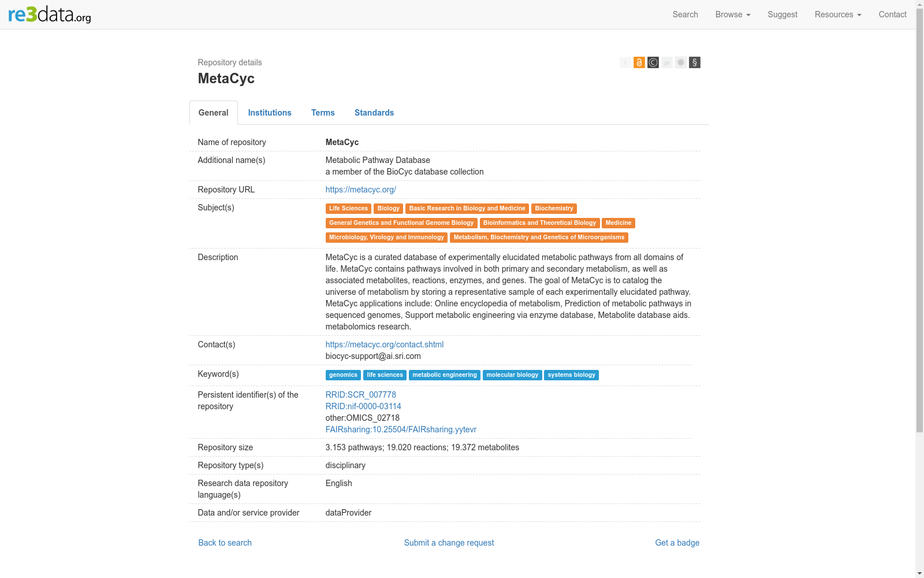Click the section-sign policy icon
The image size is (924, 578).
(695, 62)
